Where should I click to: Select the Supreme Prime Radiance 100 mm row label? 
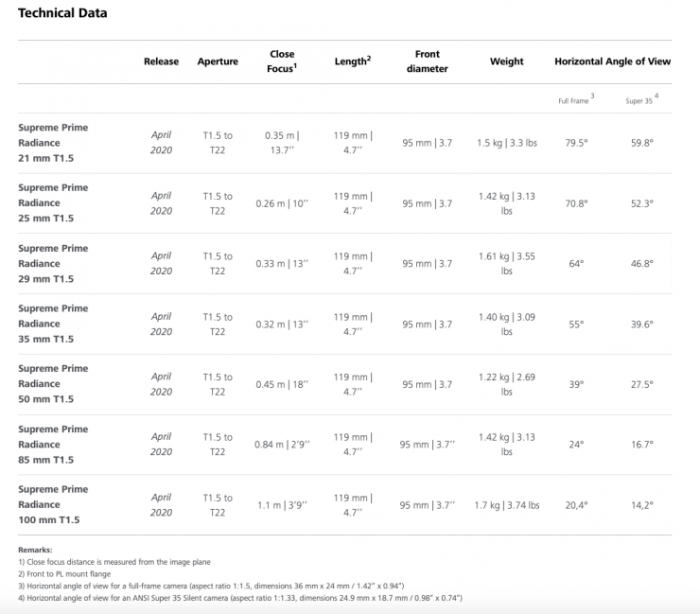(x=53, y=504)
